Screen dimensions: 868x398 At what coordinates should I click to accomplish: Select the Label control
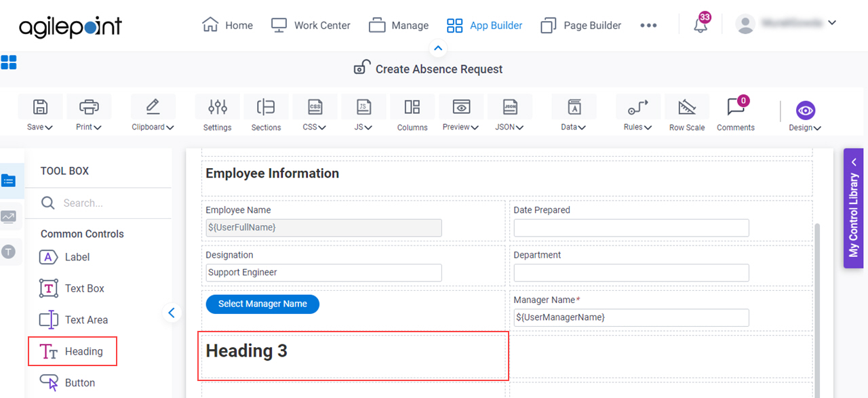tap(64, 257)
